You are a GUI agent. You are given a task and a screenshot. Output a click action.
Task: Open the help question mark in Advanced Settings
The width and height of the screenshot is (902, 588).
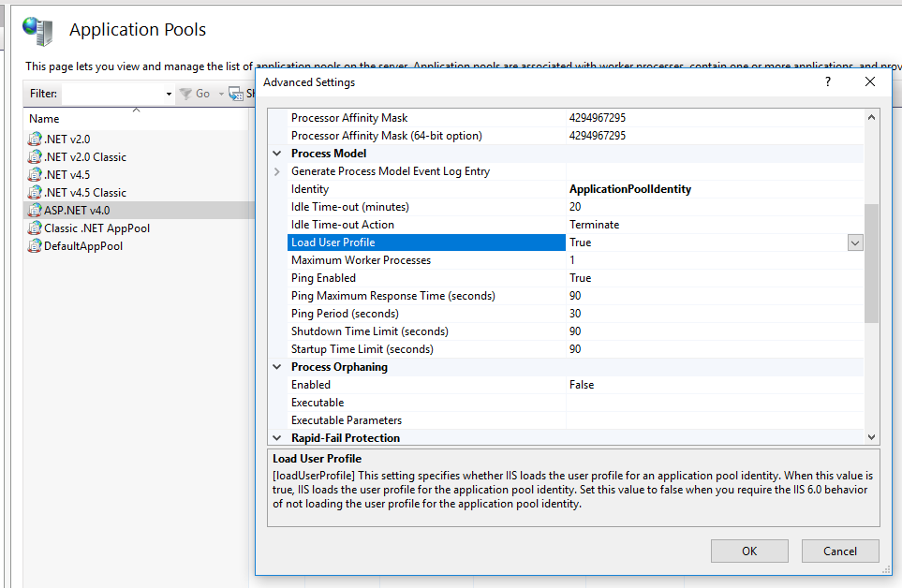(828, 81)
